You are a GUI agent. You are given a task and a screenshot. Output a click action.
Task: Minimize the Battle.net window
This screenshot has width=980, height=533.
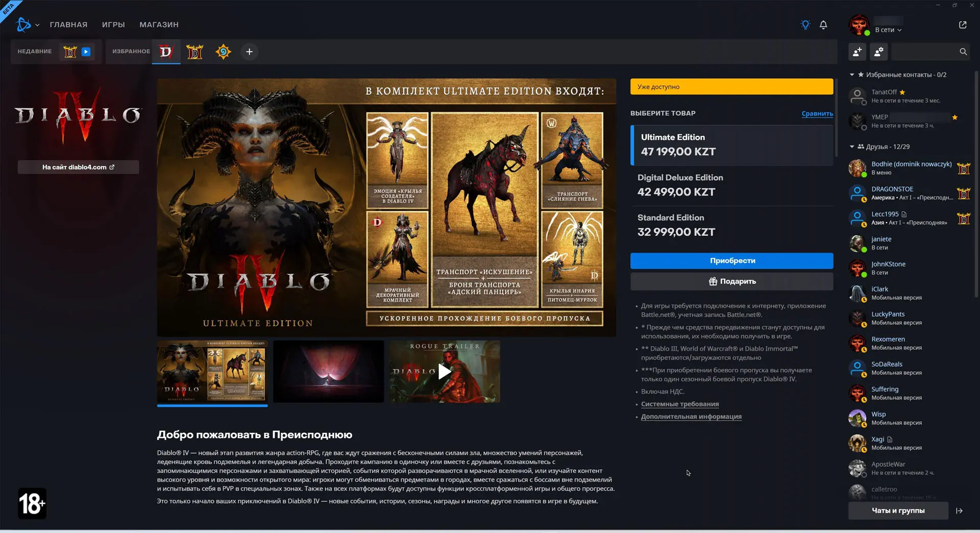tap(938, 5)
